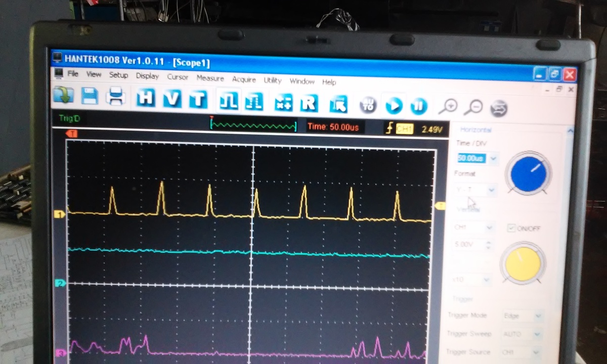
Task: Open the Help menu
Action: pyautogui.click(x=329, y=82)
